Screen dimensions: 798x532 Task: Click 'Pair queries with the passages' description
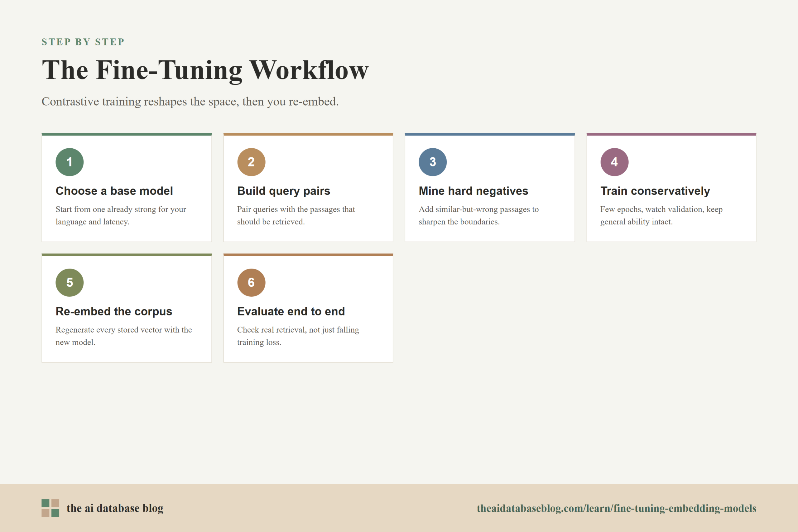(x=296, y=215)
